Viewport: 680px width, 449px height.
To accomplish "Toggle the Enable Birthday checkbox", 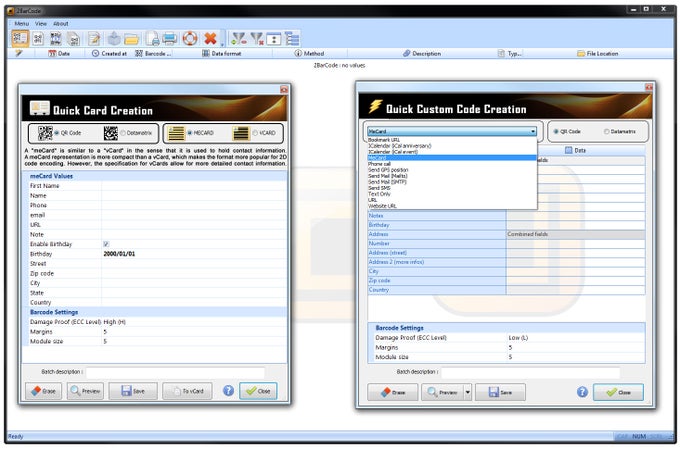I will coord(106,244).
